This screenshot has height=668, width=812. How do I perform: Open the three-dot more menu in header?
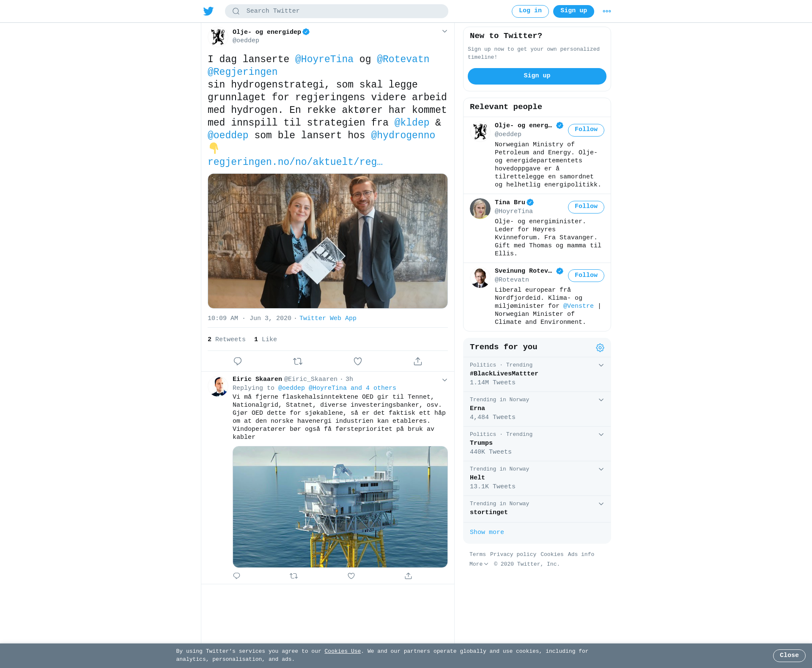[607, 11]
